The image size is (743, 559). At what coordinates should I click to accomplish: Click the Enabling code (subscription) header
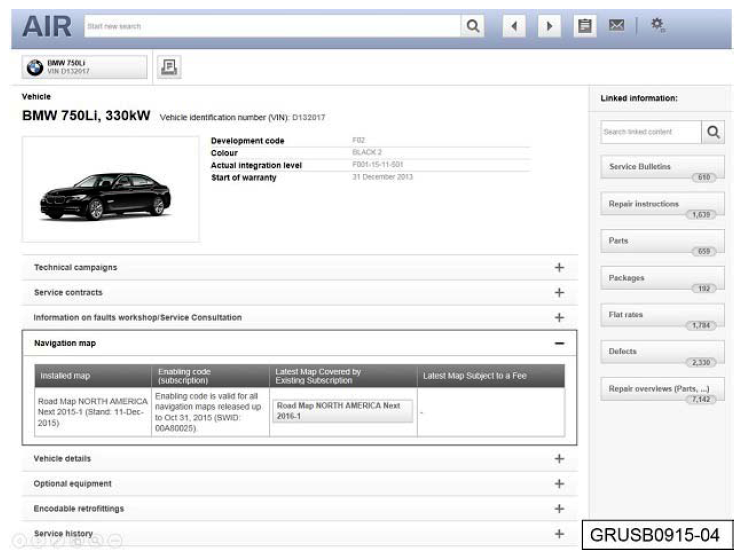pos(210,376)
